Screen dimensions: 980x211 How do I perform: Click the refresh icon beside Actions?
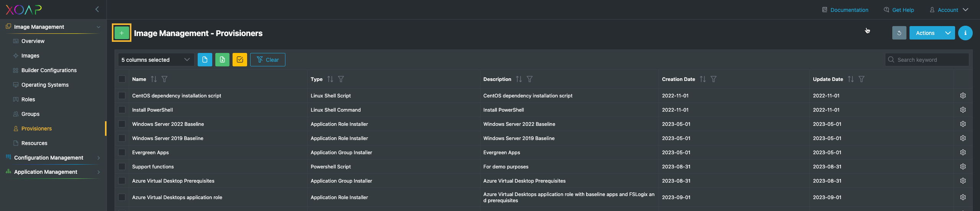tap(899, 33)
